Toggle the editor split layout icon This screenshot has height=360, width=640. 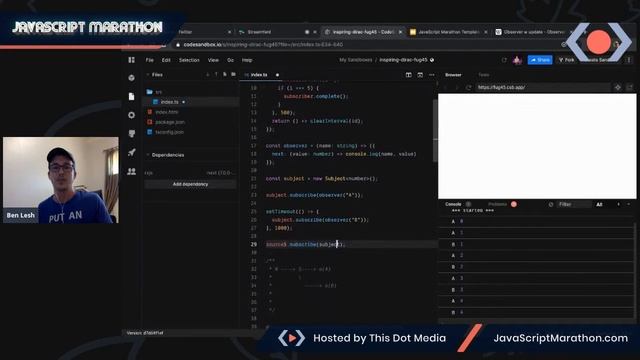pyautogui.click(x=409, y=75)
